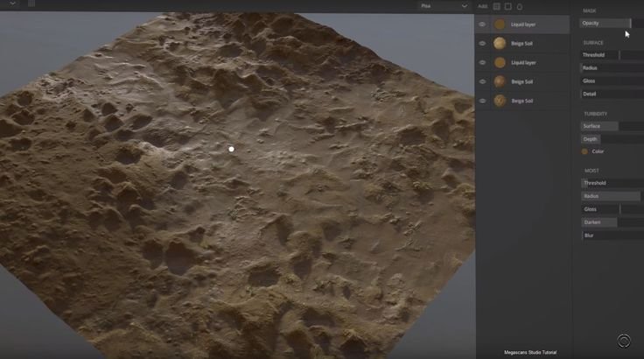Click the droplet Add liquid layer icon
The height and width of the screenshot is (359, 644).
[520, 6]
